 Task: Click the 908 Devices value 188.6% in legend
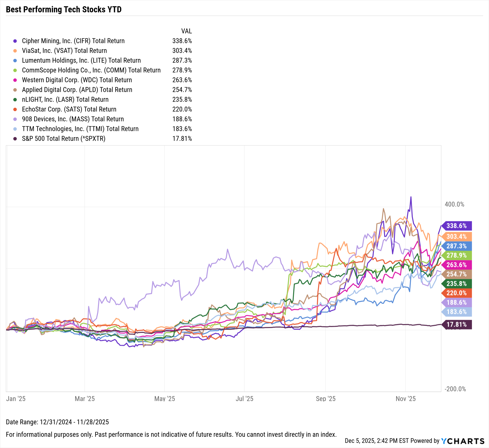click(182, 119)
